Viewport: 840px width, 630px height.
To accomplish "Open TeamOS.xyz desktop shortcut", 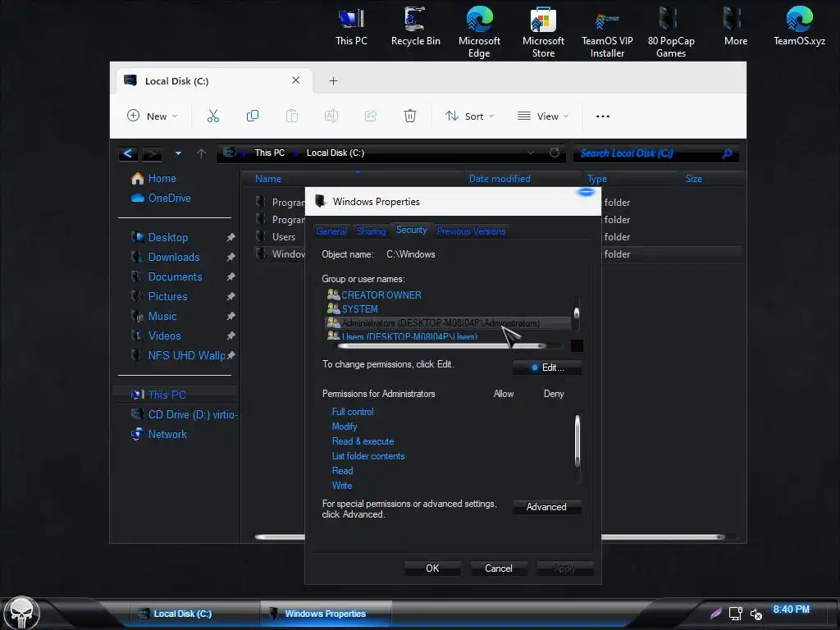I will 799,27.
